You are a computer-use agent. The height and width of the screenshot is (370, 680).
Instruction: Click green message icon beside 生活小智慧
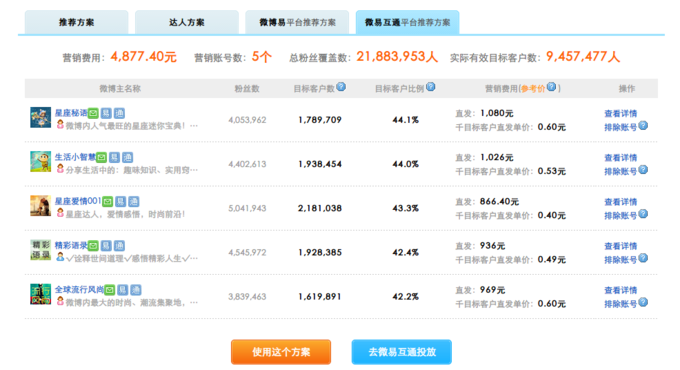(101, 157)
